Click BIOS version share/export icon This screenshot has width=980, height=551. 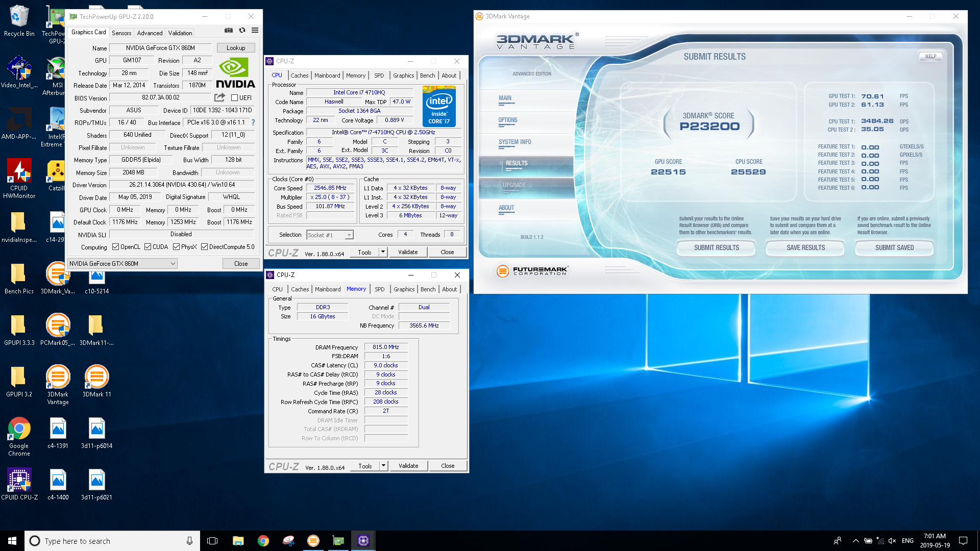pos(219,97)
